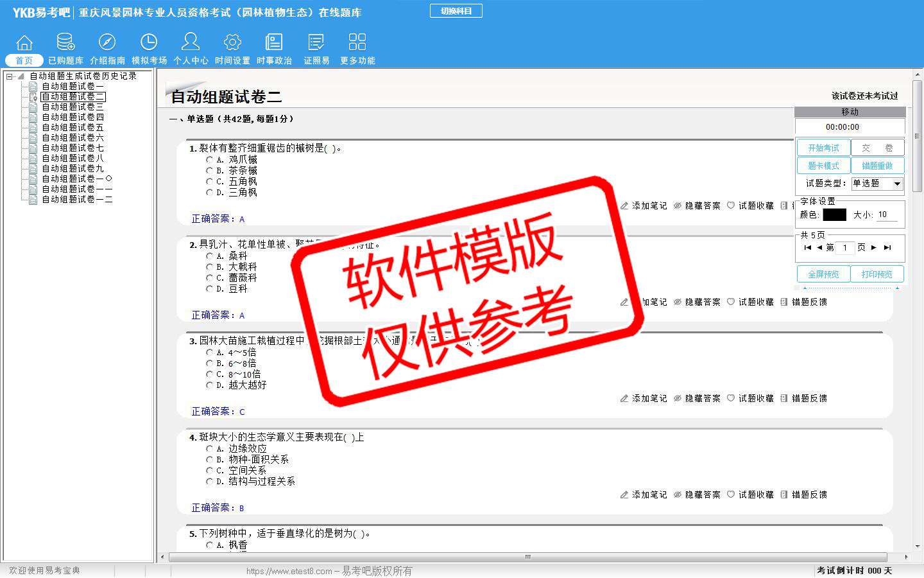Click 试题收藏 heart icon for question 1

click(731, 206)
